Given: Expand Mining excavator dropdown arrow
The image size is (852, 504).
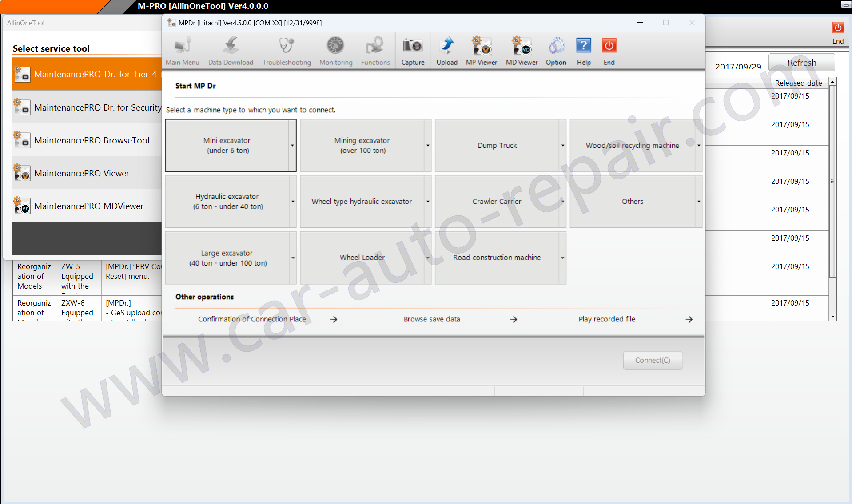Looking at the screenshot, I should (x=428, y=145).
